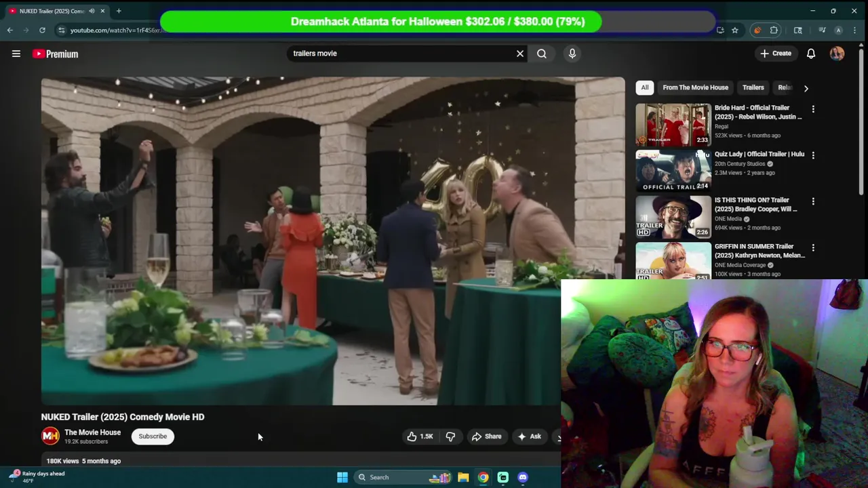Like the video (1.5K)
Screen dimensions: 868x488
click(x=420, y=436)
